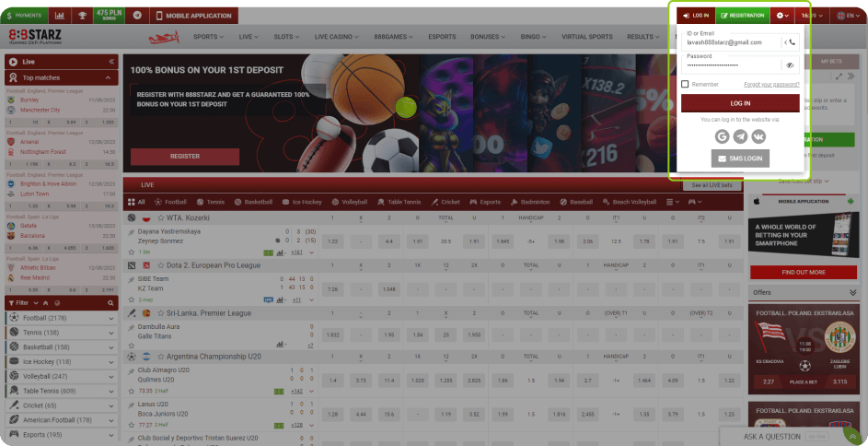The image size is (868, 446).
Task: Open the Telegram icon in top bar
Action: tap(137, 16)
